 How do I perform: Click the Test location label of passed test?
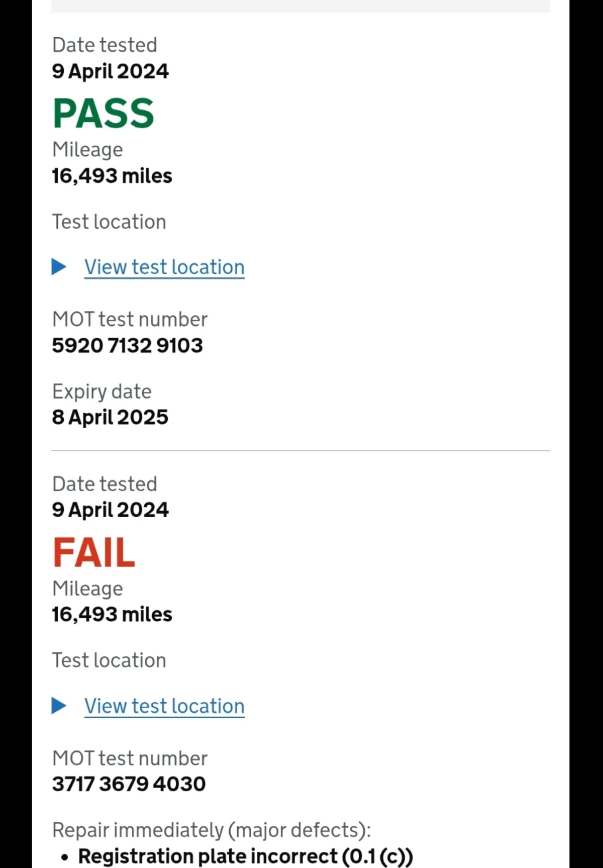click(x=109, y=222)
